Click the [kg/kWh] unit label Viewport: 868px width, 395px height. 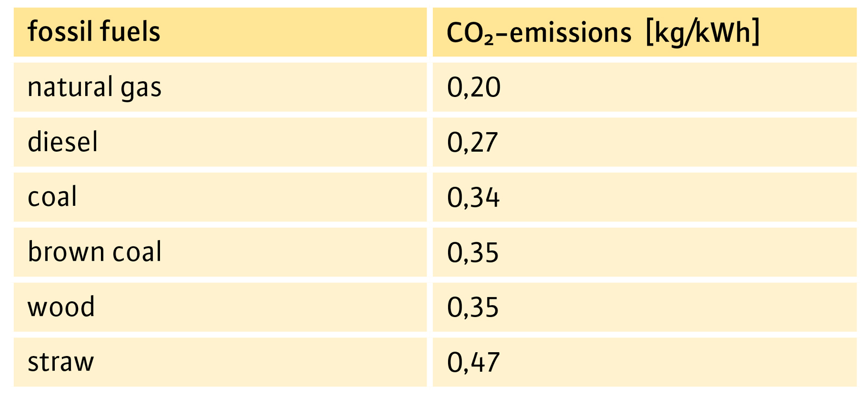point(703,33)
